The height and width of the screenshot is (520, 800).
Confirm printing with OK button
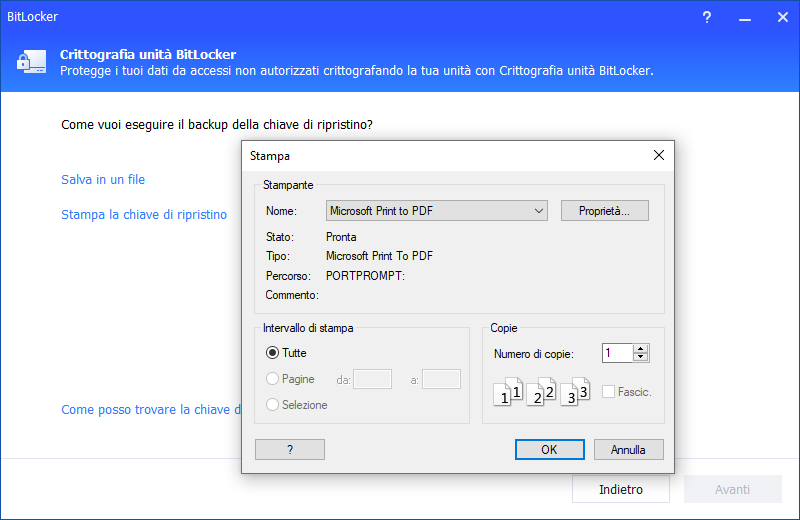click(549, 450)
